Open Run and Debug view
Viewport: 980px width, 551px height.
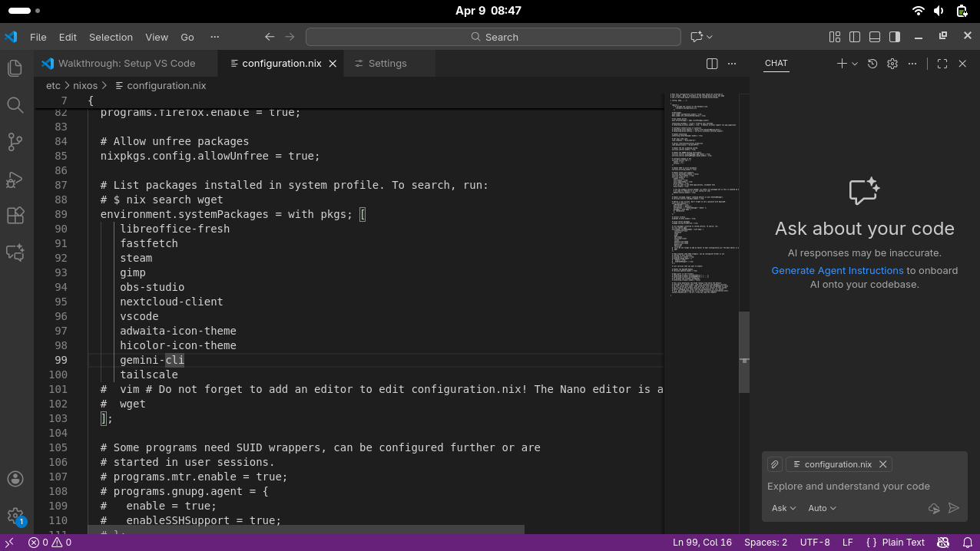[15, 179]
